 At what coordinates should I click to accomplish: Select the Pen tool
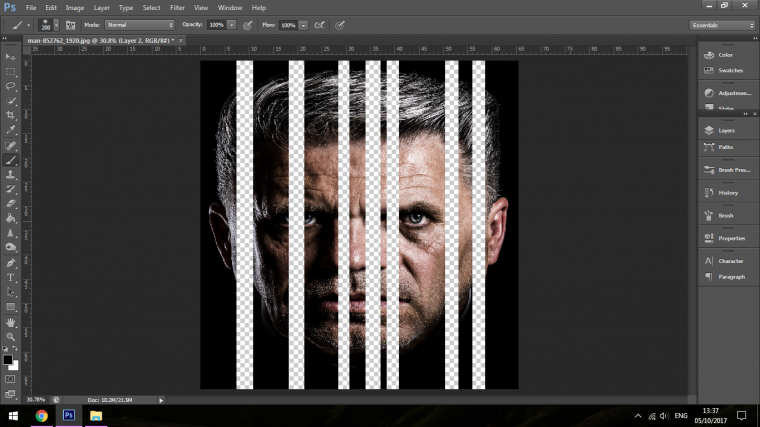(x=10, y=263)
